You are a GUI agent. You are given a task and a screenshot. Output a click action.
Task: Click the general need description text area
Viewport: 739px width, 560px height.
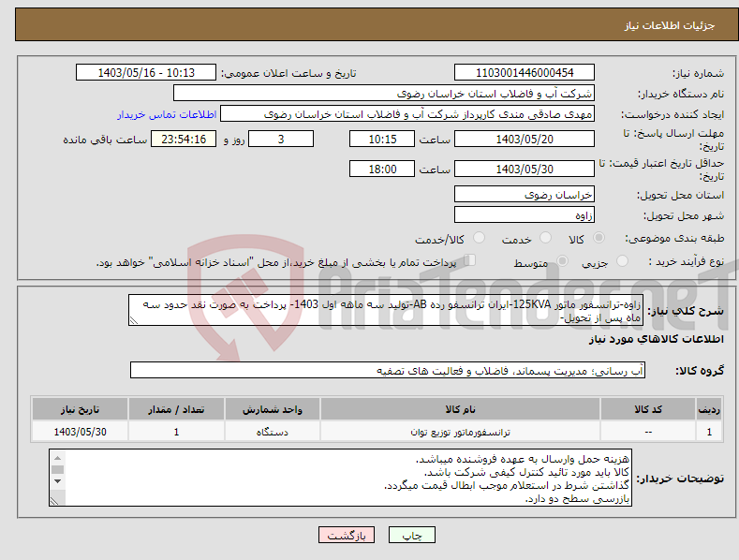tap(386, 310)
